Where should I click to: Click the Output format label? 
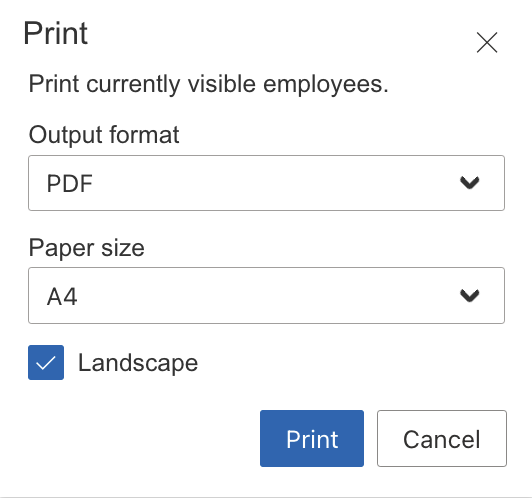click(x=104, y=135)
